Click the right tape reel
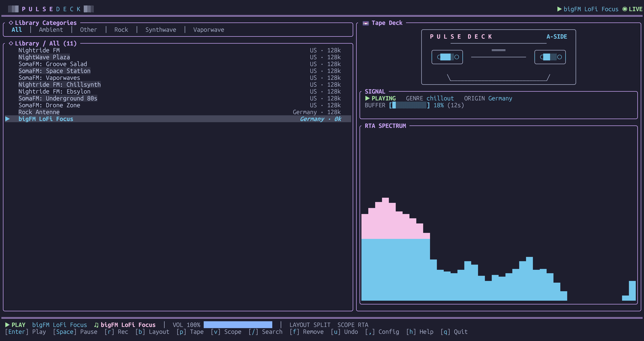 tap(550, 57)
